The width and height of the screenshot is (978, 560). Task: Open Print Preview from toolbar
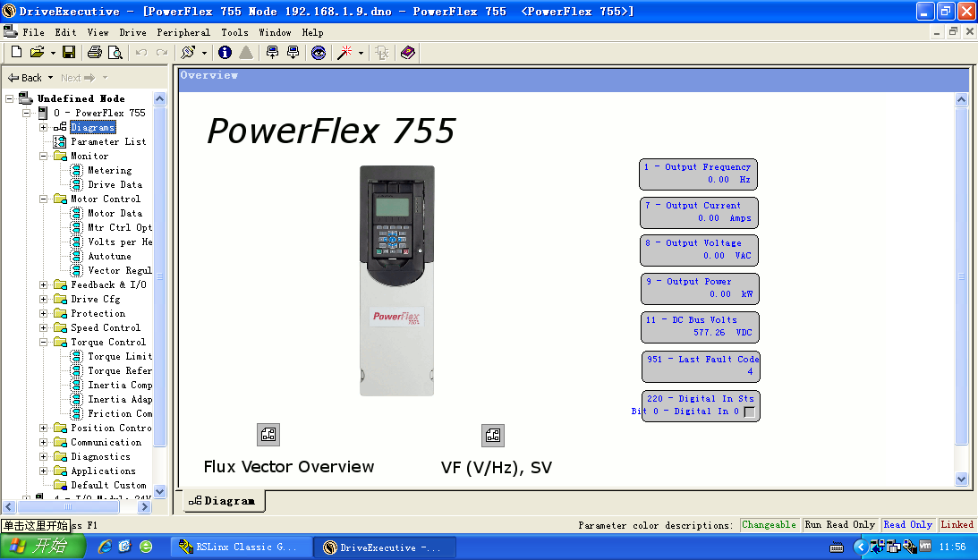click(x=115, y=53)
